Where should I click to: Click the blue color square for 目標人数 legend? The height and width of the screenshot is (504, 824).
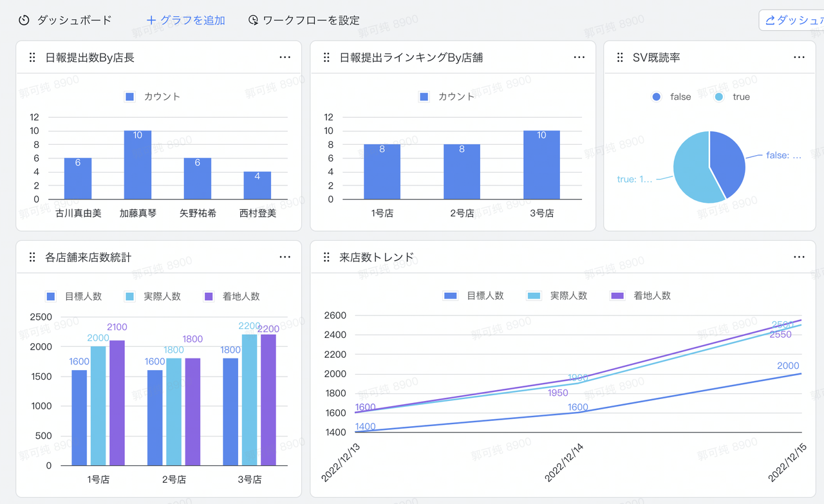[x=51, y=296]
